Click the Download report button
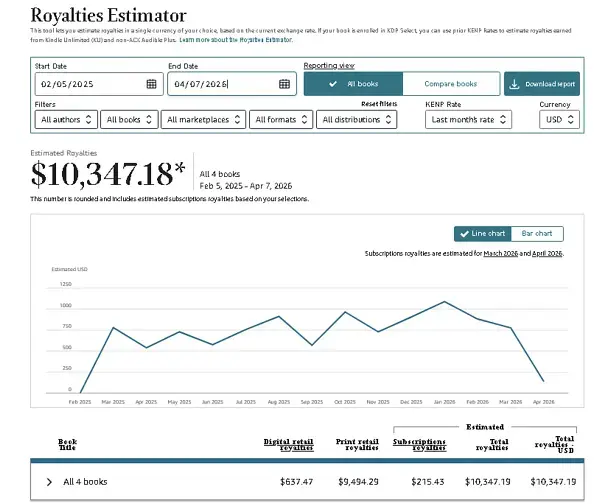The height and width of the screenshot is (504, 600). pos(542,84)
